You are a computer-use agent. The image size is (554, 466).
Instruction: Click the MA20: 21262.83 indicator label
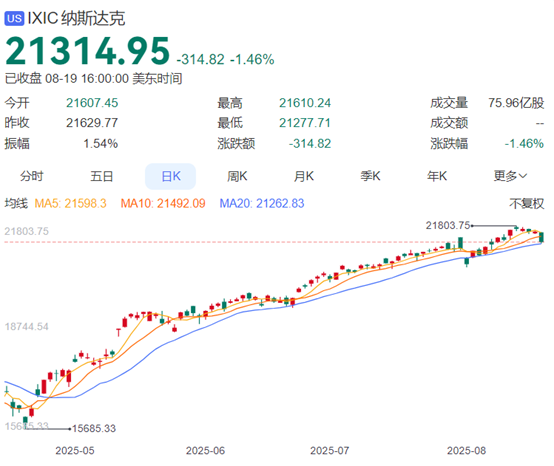(x=262, y=203)
